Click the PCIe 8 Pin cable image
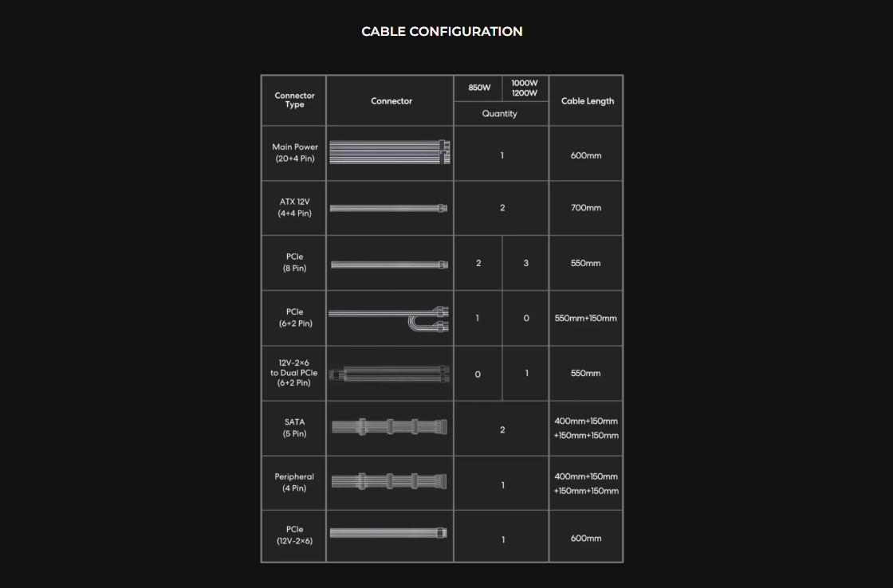The height and width of the screenshot is (588, 893). [389, 264]
